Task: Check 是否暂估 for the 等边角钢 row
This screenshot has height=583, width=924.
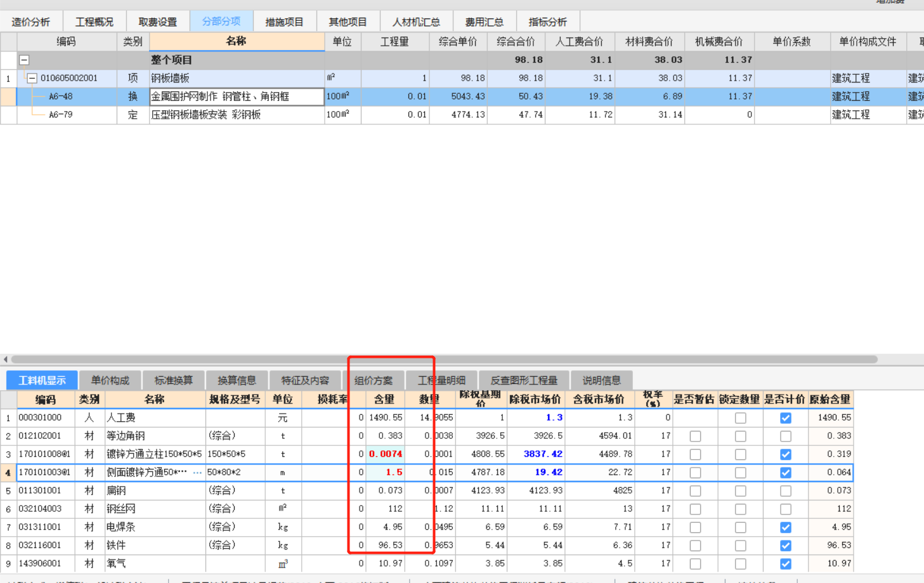Action: coord(695,436)
